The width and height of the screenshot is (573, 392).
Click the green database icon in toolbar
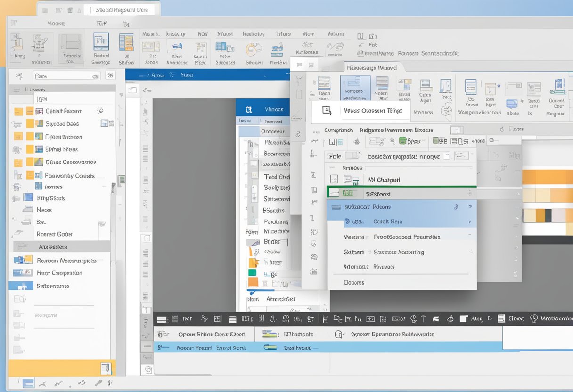(x=403, y=140)
